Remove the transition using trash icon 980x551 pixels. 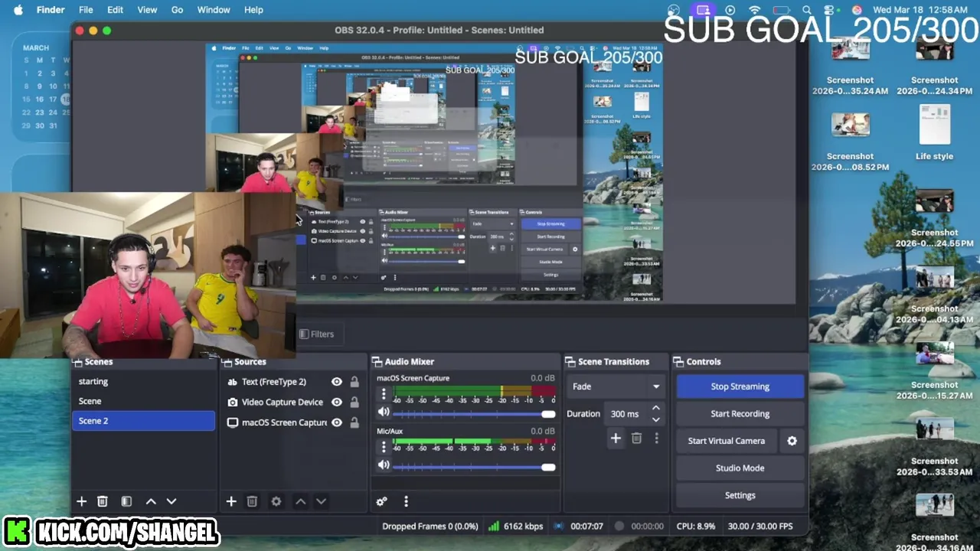[x=636, y=438]
